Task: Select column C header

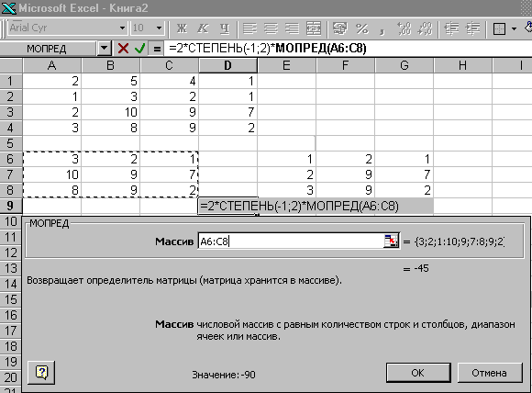Action: pos(170,65)
